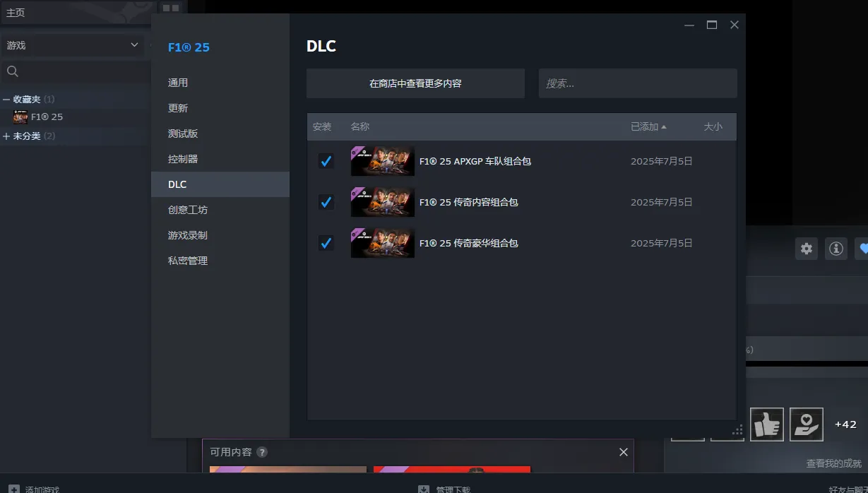Image resolution: width=868 pixels, height=493 pixels.
Task: Click the library search magnifier icon
Action: coord(12,71)
